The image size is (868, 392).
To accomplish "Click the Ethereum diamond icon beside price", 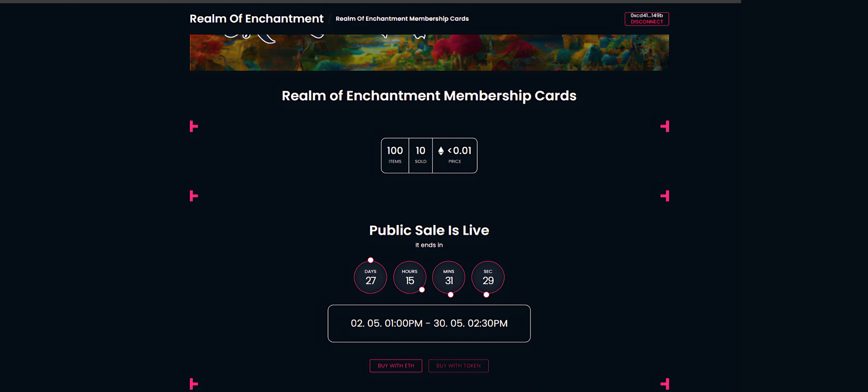I will [x=441, y=151].
